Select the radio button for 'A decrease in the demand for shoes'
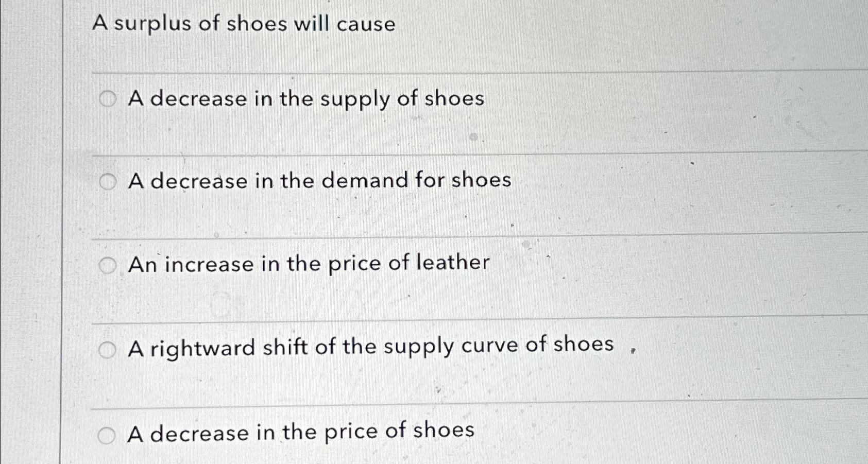The image size is (868, 464). pyautogui.click(x=108, y=181)
